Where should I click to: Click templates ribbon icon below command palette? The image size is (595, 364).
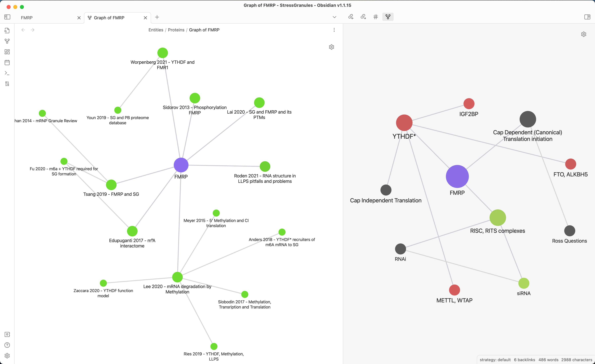point(7,84)
